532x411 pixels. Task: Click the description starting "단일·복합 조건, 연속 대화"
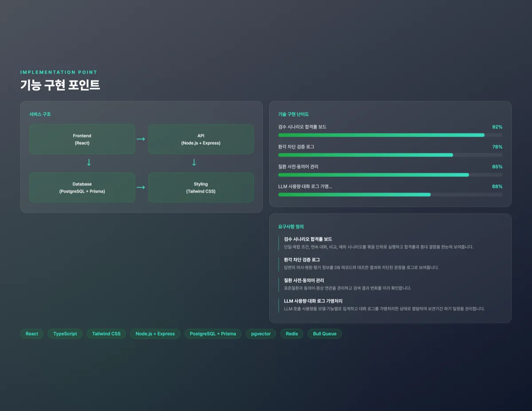pos(379,247)
